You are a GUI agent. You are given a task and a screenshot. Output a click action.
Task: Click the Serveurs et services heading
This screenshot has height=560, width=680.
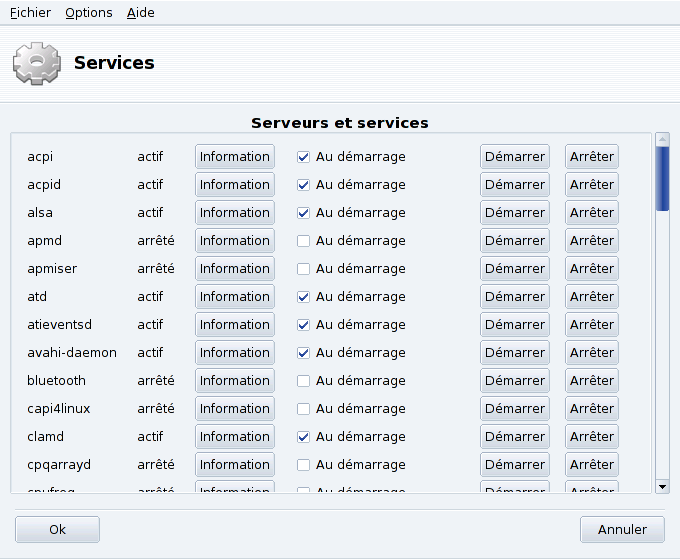(x=340, y=123)
